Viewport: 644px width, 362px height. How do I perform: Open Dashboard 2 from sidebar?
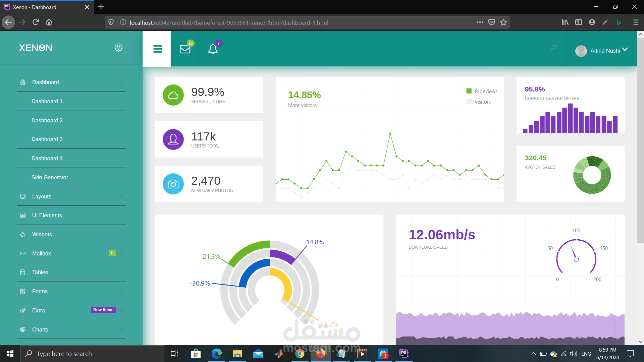[47, 120]
